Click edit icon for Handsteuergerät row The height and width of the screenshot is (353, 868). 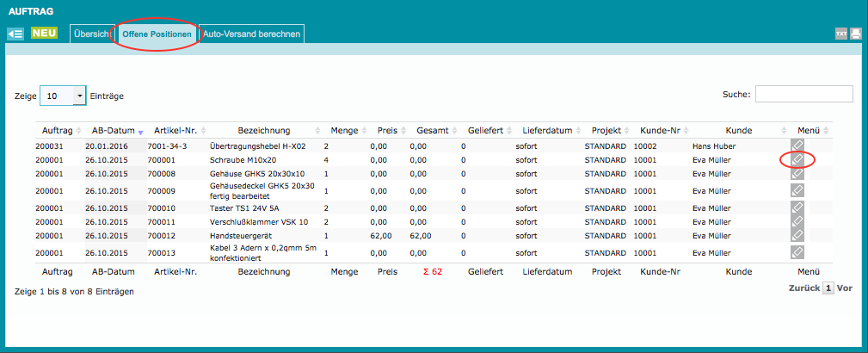[797, 234]
